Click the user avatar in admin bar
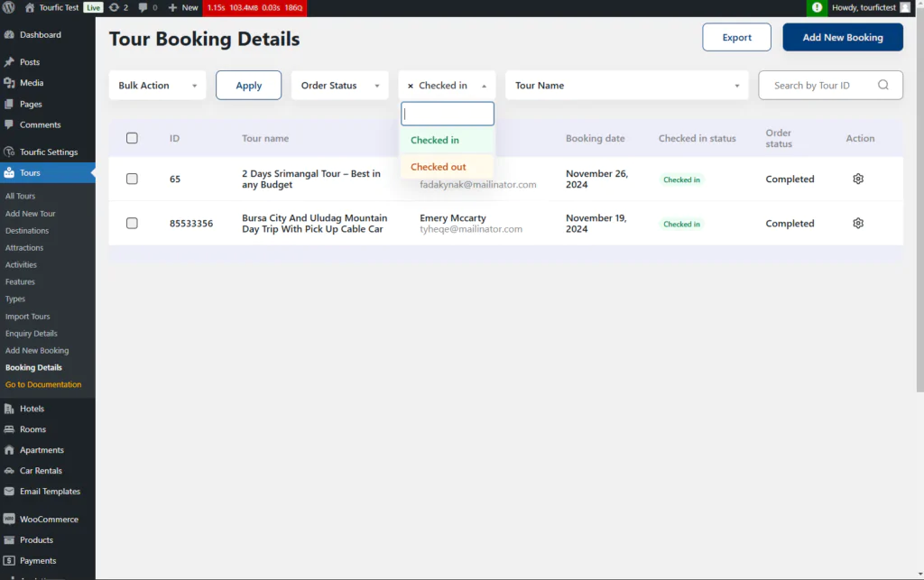The width and height of the screenshot is (924, 580). 905,7
